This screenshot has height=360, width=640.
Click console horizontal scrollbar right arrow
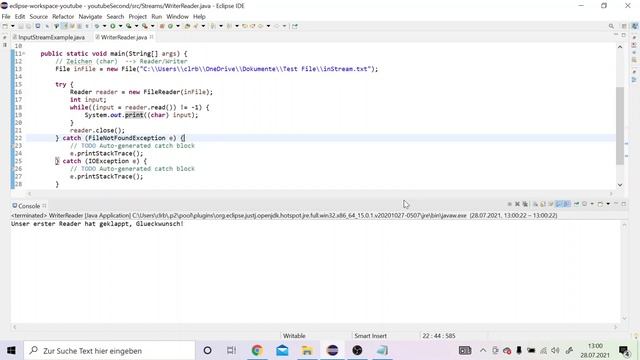coord(616,327)
